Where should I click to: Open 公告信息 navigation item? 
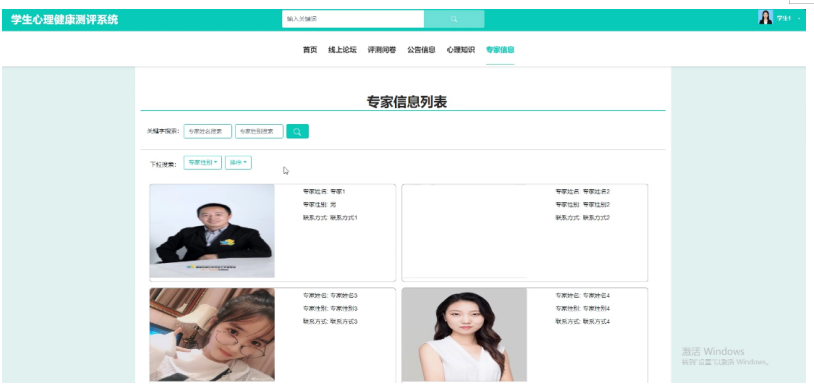pos(421,50)
